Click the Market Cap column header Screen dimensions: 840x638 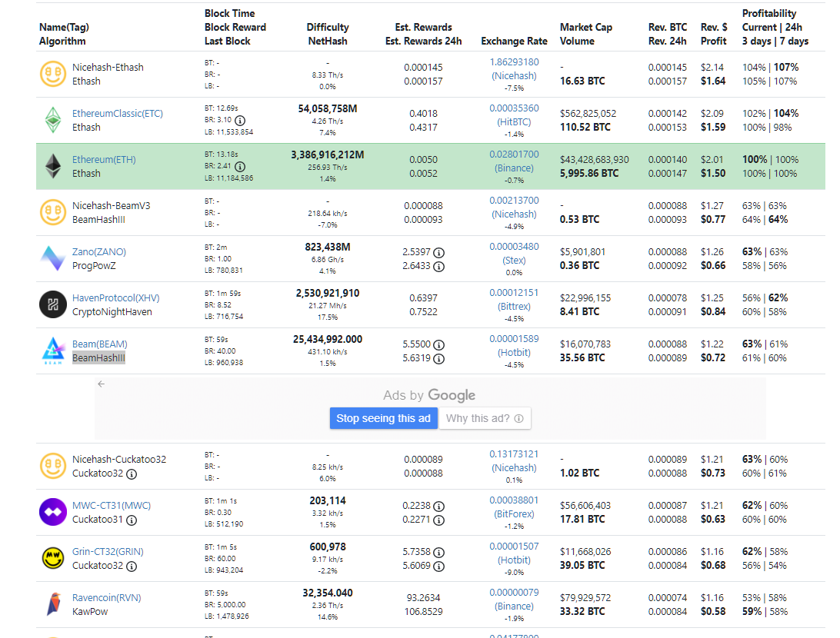[586, 28]
